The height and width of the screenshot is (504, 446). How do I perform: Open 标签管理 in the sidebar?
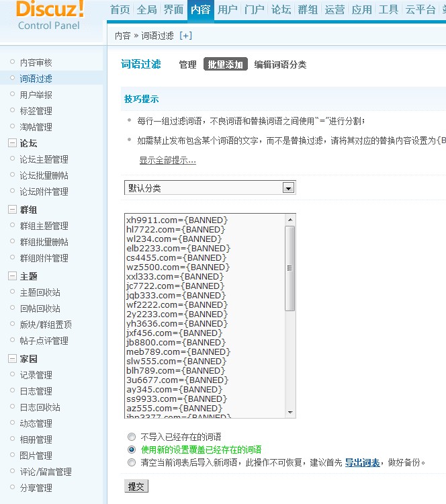36,111
